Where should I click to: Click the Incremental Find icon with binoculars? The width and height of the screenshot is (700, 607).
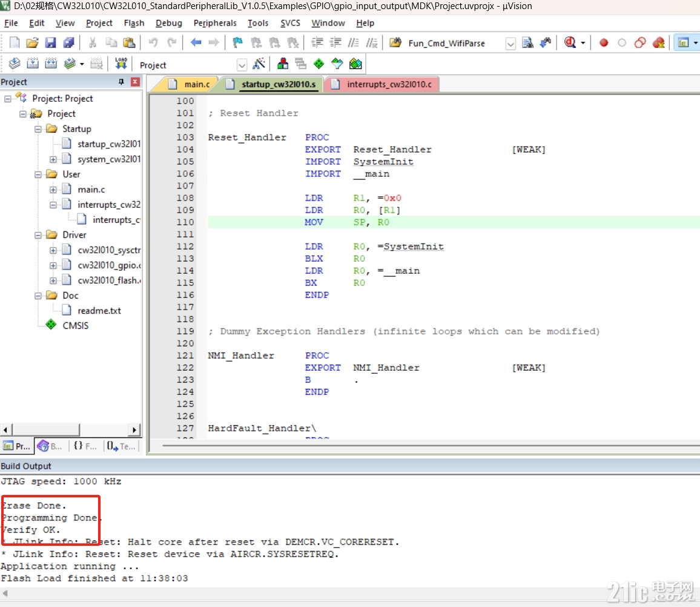tap(546, 42)
